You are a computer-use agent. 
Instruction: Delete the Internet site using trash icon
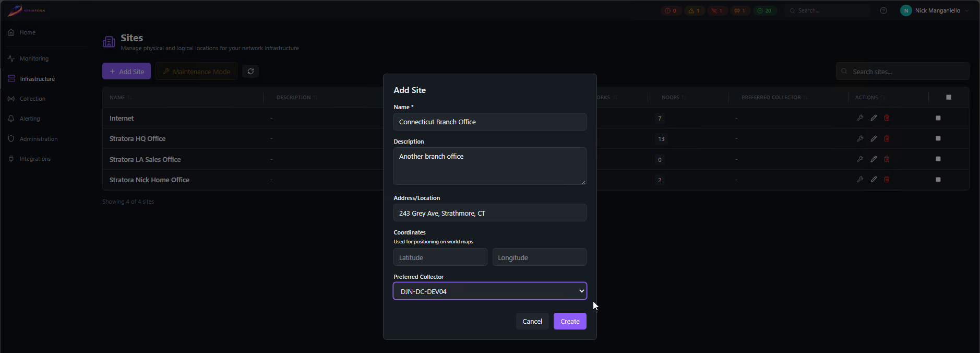point(887,118)
